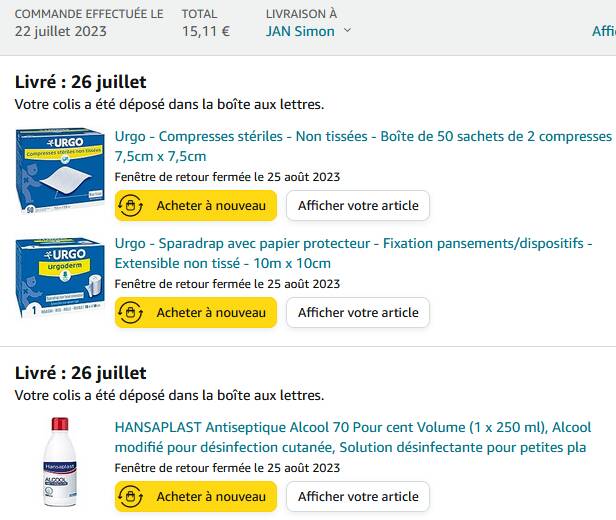Expand the JAN Simon delivery address chevron

[x=347, y=31]
